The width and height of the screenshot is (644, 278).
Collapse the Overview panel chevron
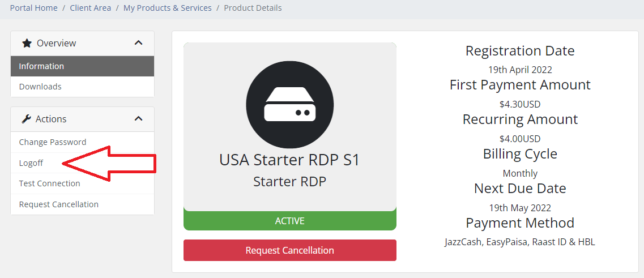[x=139, y=42]
